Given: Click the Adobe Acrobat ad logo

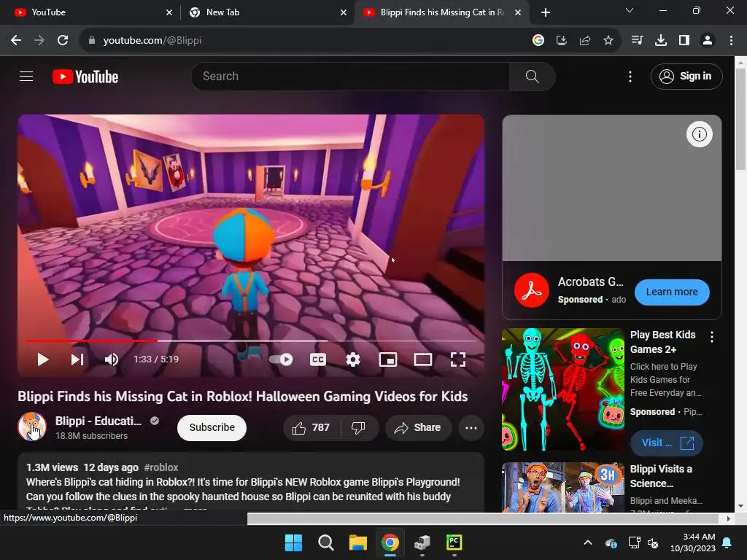Looking at the screenshot, I should pyautogui.click(x=532, y=290).
